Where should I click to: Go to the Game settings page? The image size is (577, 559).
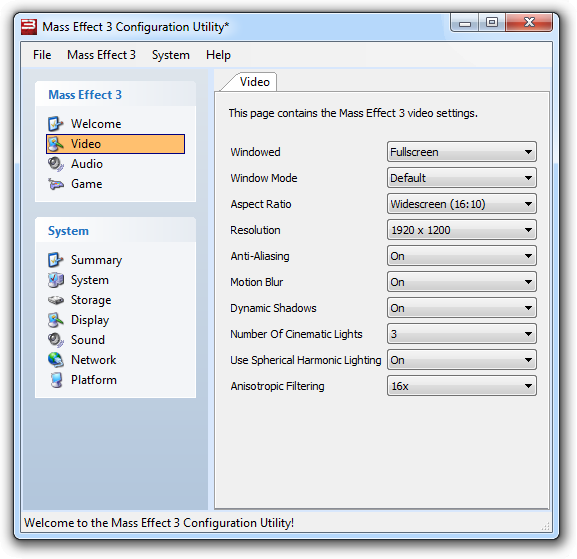(x=86, y=184)
